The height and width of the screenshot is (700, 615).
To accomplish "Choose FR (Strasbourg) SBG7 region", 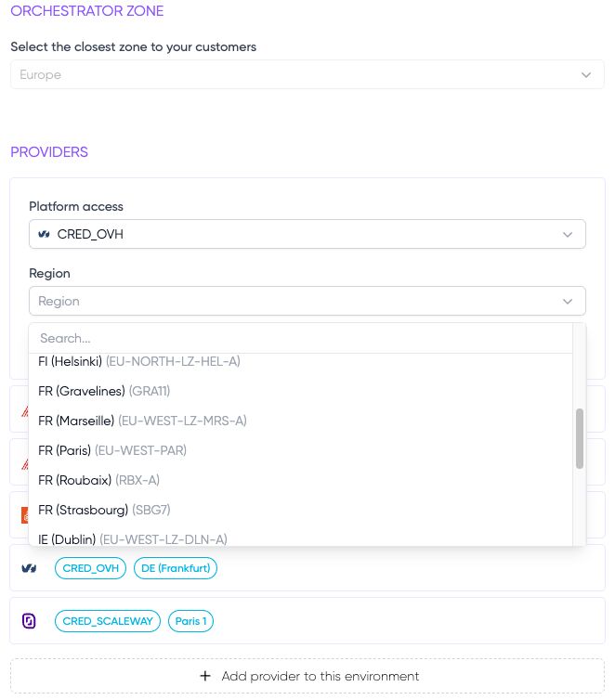I will pyautogui.click(x=104, y=510).
